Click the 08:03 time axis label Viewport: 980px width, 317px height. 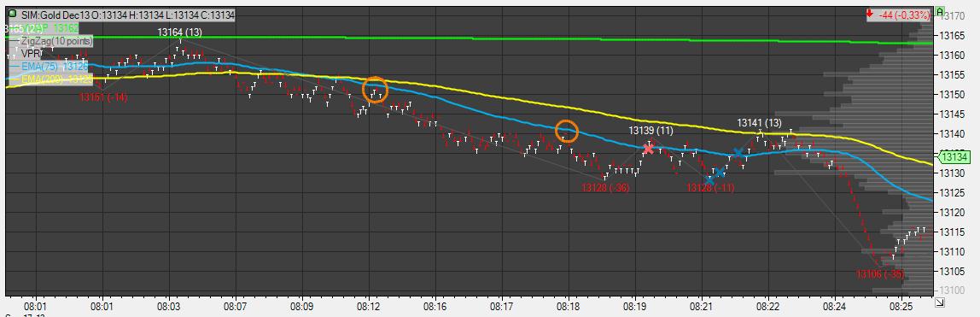(x=168, y=307)
